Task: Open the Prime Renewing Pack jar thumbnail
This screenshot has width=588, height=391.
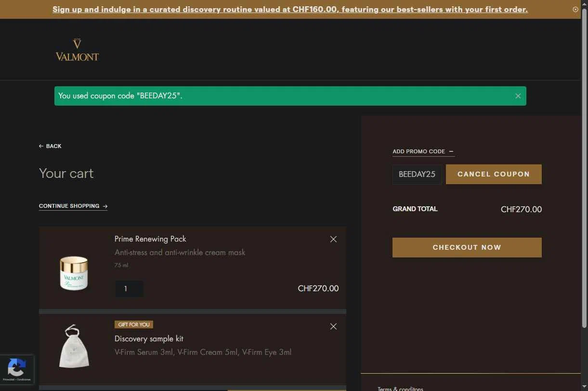Action: [x=74, y=273]
